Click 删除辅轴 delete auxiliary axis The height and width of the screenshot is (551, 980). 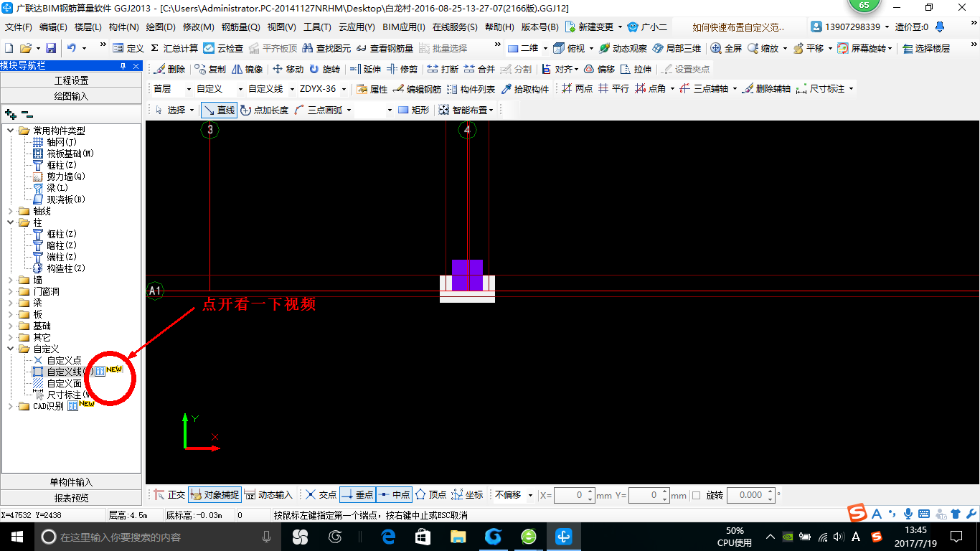pos(766,89)
